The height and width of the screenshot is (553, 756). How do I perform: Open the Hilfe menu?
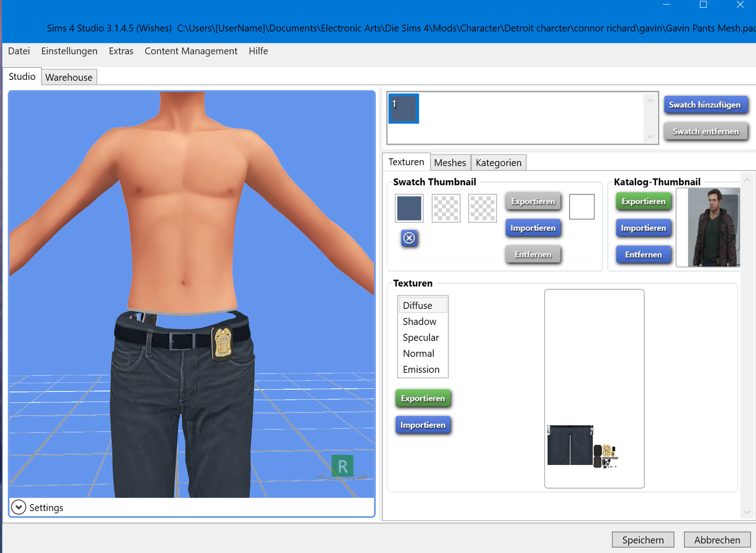coord(258,51)
